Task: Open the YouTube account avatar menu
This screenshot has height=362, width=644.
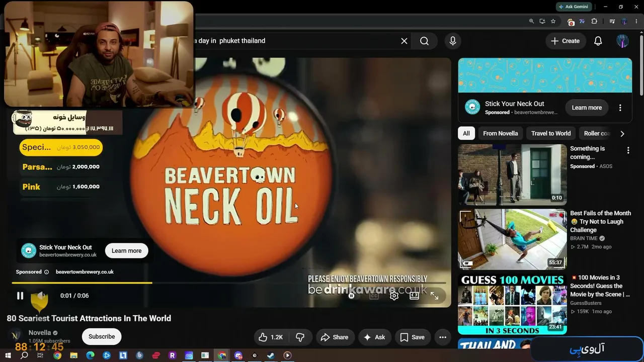Action: coord(622,41)
